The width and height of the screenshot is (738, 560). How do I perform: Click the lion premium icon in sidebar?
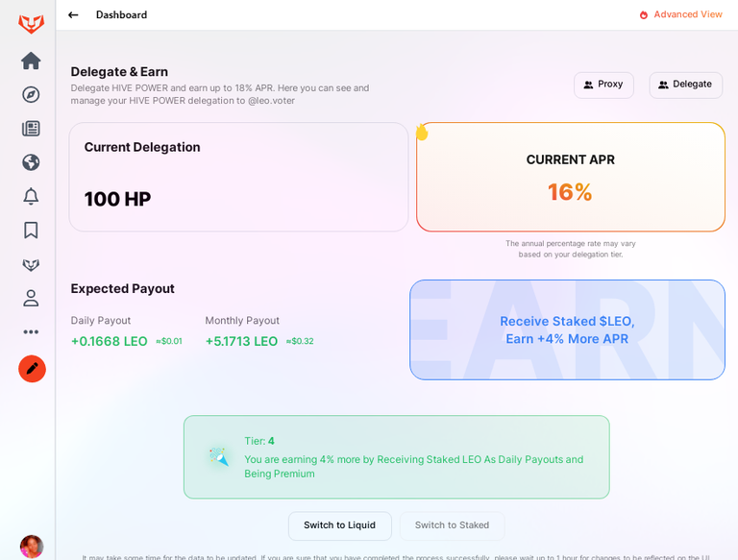(x=31, y=264)
